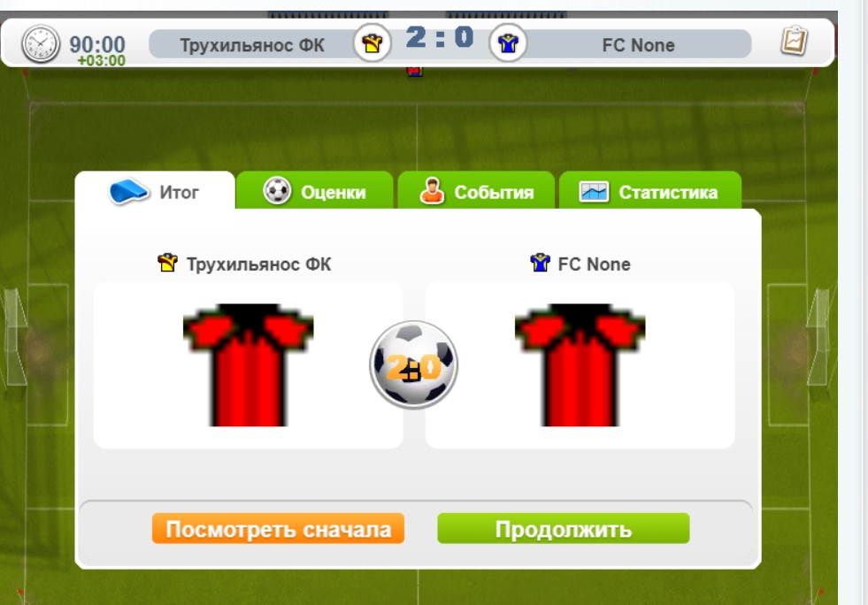Open the match report clipboard icon
The width and height of the screenshot is (868, 605).
tap(794, 41)
